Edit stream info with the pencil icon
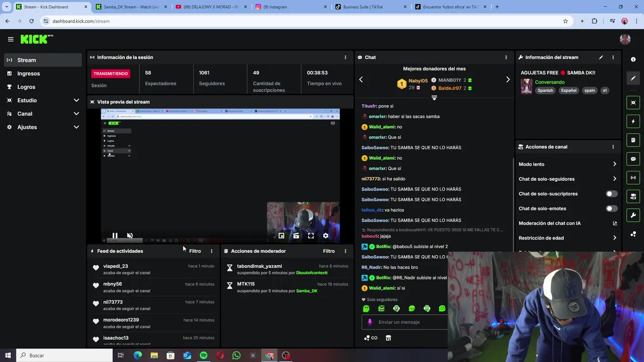 pyautogui.click(x=601, y=57)
